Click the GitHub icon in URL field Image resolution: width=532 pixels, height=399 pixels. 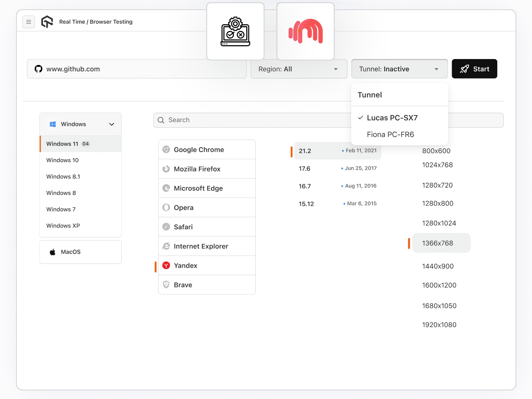(x=38, y=69)
